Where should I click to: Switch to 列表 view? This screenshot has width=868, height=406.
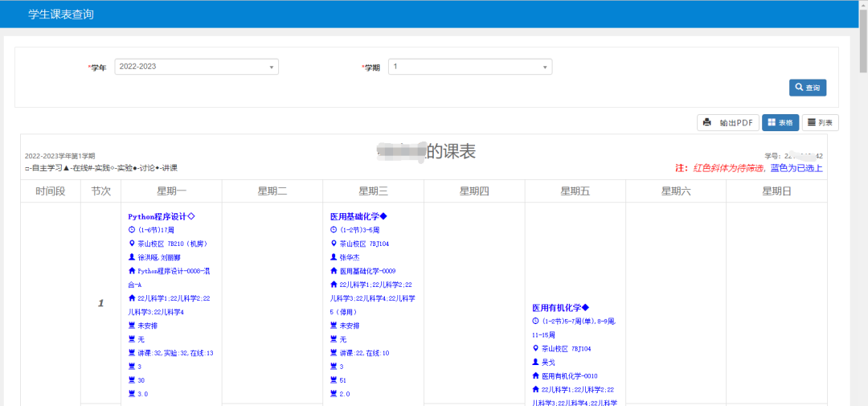click(x=820, y=123)
